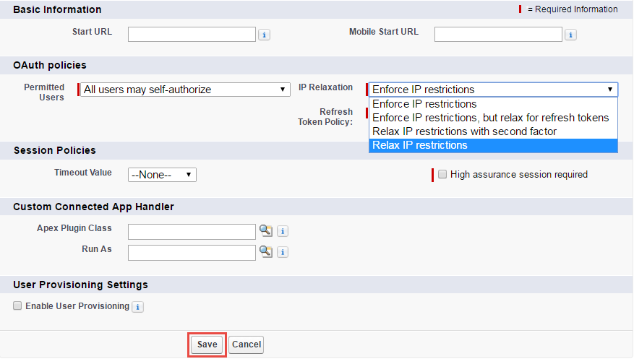
Task: Open lookup icon for Run As field
Action: click(x=265, y=252)
